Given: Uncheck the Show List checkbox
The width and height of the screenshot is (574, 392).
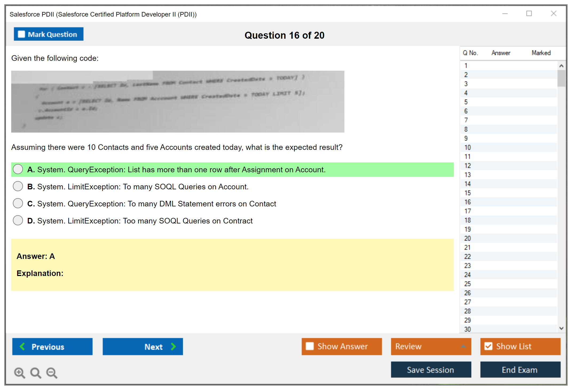Looking at the screenshot, I should click(x=488, y=346).
